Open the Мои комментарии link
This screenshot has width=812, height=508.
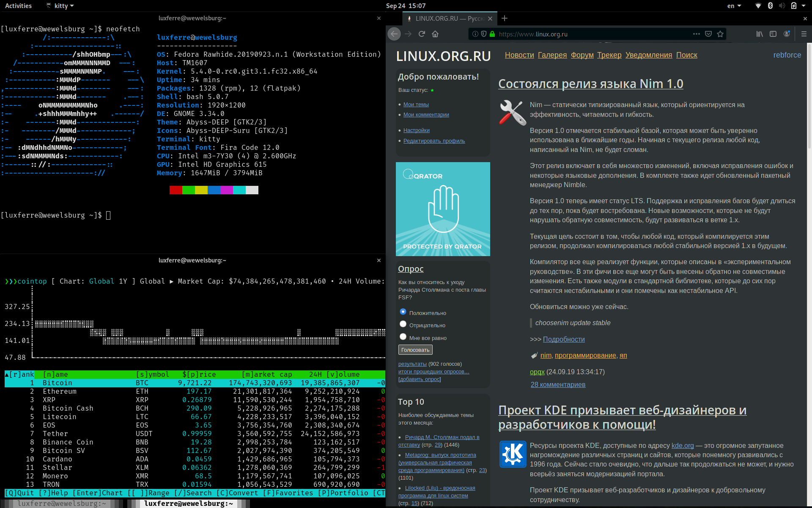point(426,114)
